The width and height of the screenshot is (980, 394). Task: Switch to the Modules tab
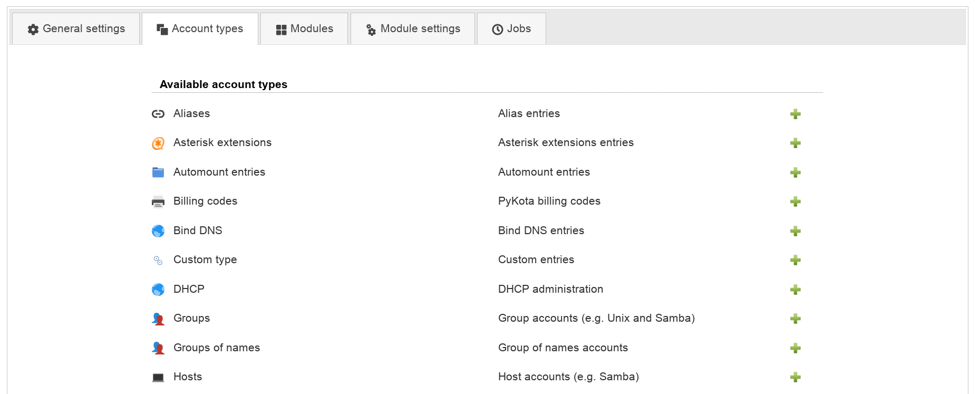(x=304, y=29)
